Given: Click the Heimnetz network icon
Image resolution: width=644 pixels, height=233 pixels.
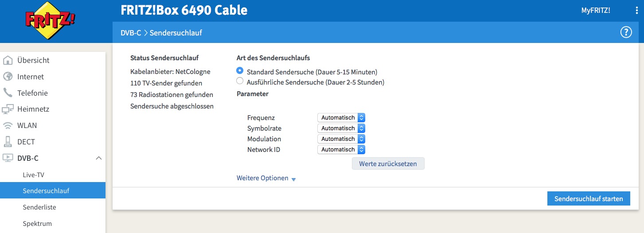Looking at the screenshot, I should coord(8,109).
